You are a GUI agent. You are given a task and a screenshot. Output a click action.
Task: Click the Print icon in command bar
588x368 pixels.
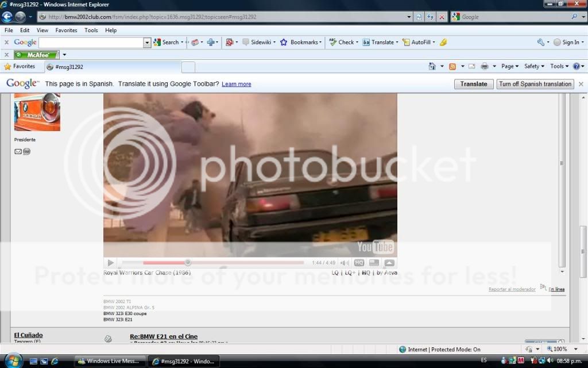[484, 66]
